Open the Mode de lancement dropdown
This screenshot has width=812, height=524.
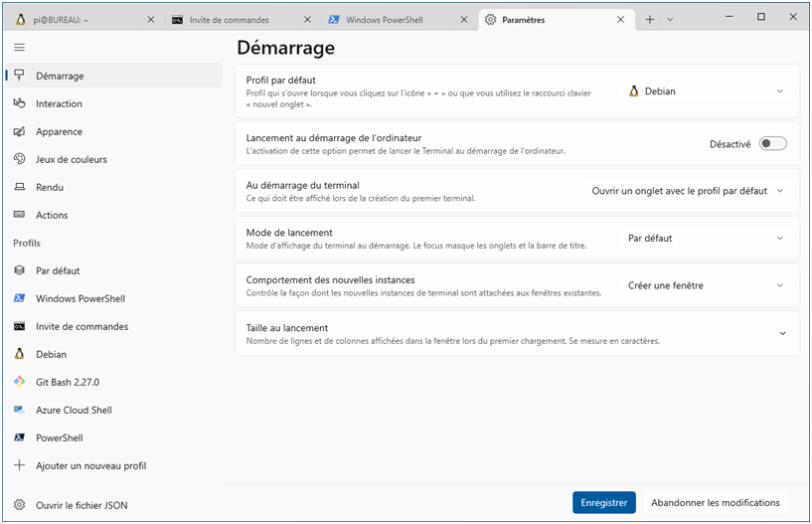pyautogui.click(x=706, y=239)
